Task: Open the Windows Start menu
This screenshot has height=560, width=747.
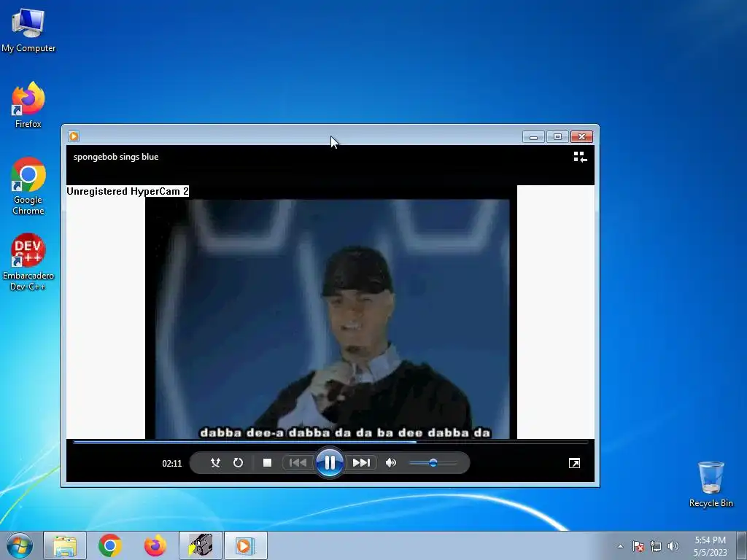Action: point(20,545)
